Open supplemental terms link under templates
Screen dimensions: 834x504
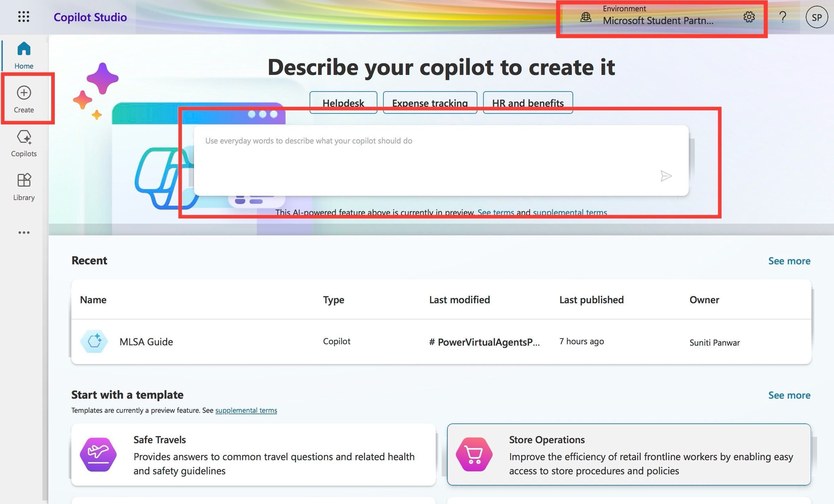(246, 410)
